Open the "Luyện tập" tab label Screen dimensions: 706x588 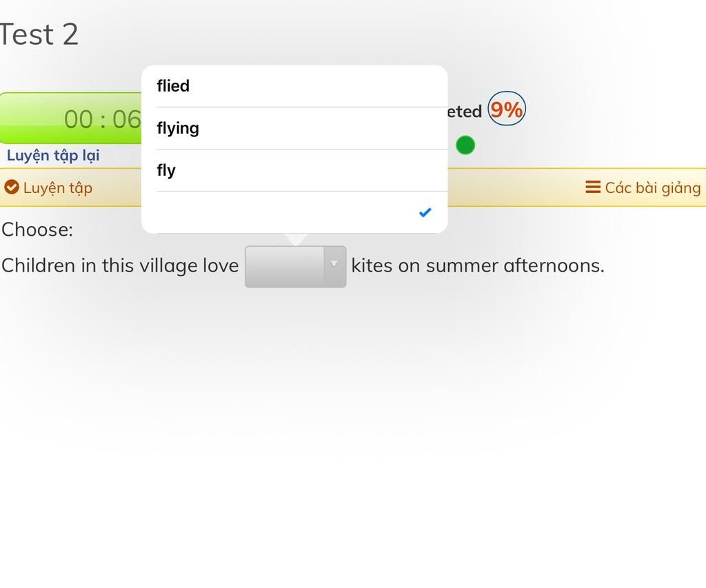pos(58,187)
